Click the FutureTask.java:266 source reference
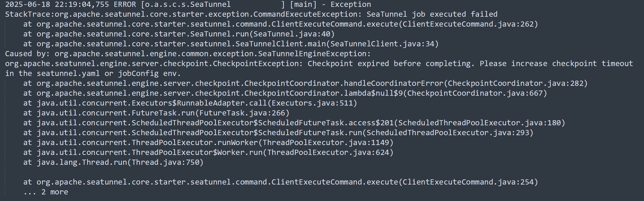The image size is (644, 201). coord(242,113)
